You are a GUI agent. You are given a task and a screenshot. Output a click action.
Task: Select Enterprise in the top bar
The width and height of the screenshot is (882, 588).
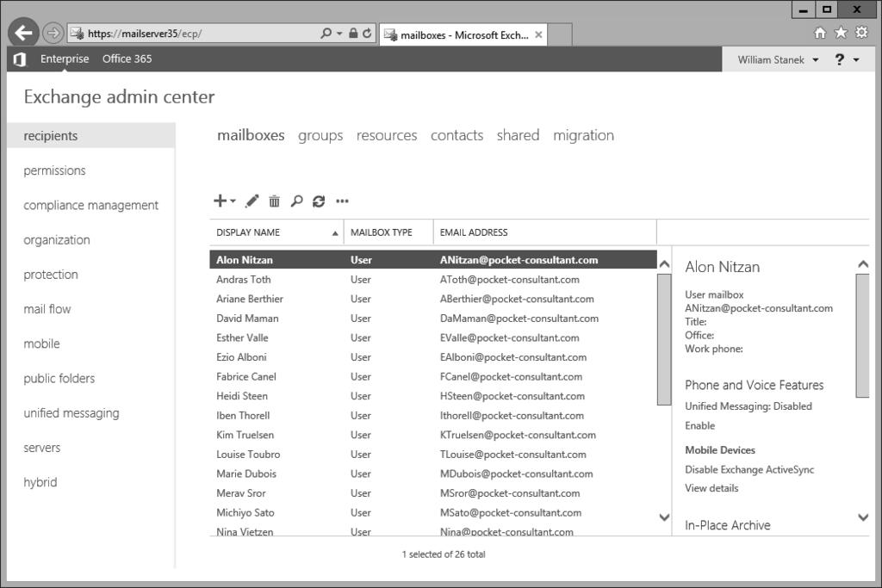tap(65, 59)
